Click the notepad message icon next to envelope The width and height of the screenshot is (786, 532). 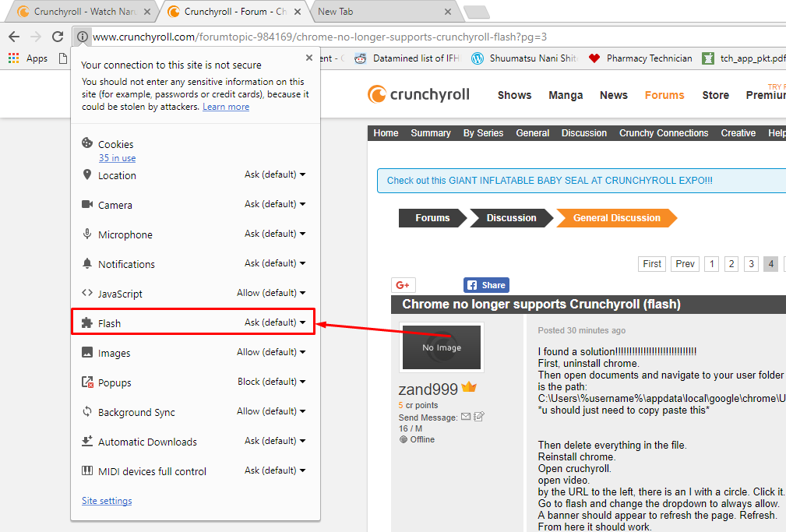(479, 416)
